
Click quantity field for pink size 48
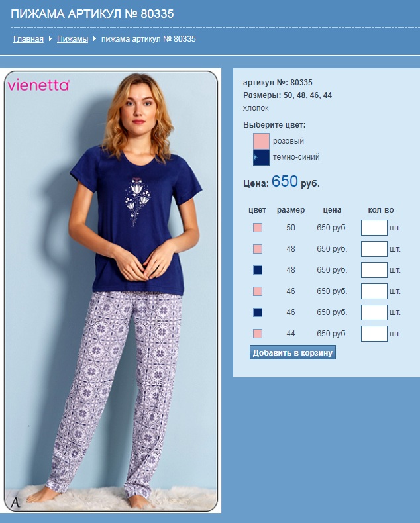[374, 249]
